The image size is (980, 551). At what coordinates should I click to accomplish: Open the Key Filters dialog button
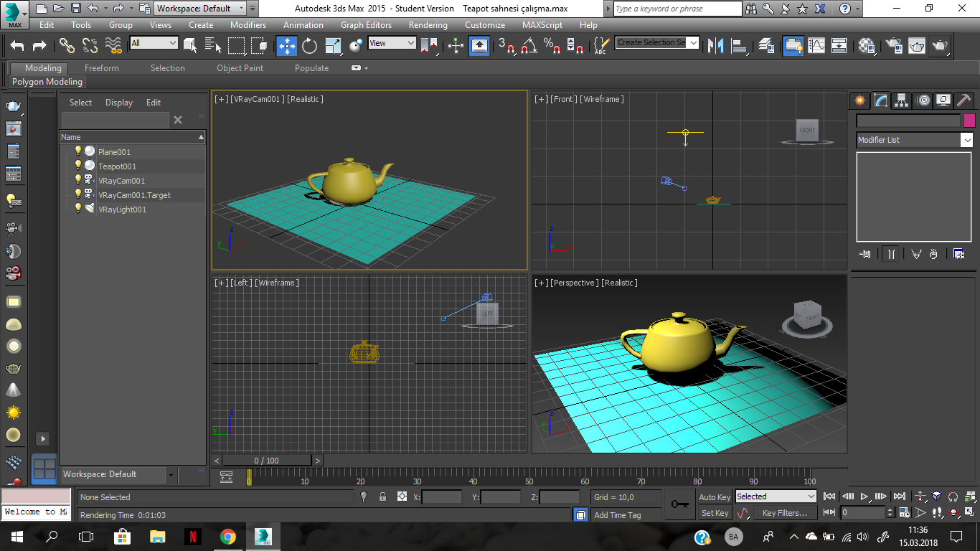[785, 513]
